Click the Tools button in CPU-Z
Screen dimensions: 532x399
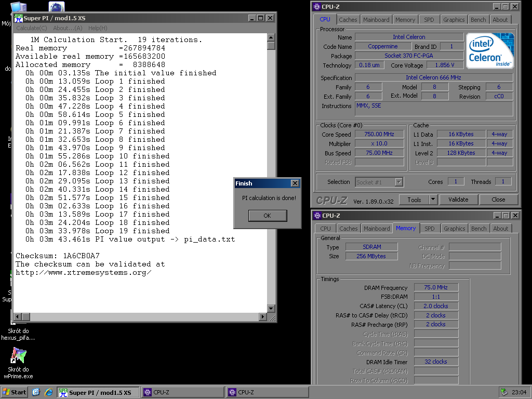pos(414,200)
